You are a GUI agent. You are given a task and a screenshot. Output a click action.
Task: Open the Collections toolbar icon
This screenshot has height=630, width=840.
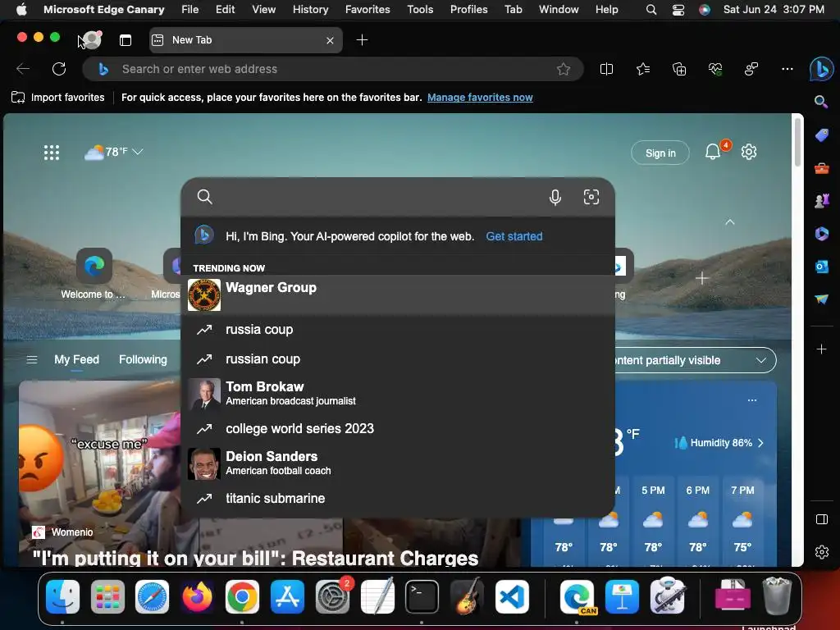(x=679, y=69)
